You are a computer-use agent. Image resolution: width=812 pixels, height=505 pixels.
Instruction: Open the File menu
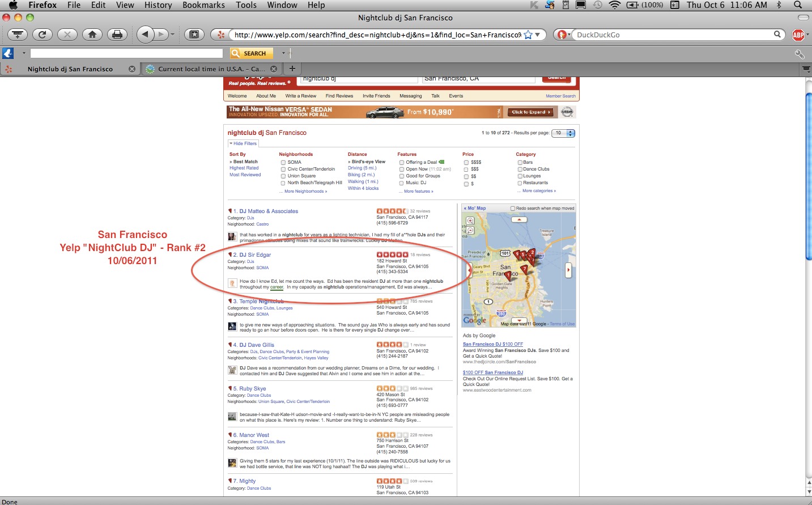74,5
